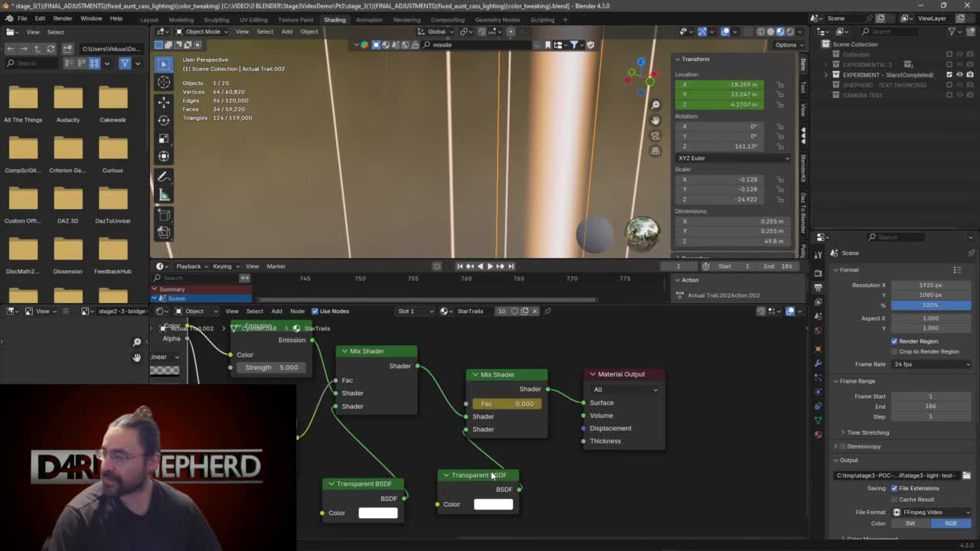Click the zoom magnifier icon in viewport
Image resolution: width=980 pixels, height=551 pixels.
coord(655,105)
